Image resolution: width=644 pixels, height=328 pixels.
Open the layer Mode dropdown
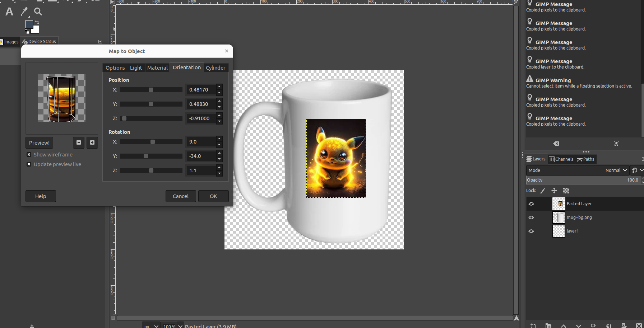(578, 170)
